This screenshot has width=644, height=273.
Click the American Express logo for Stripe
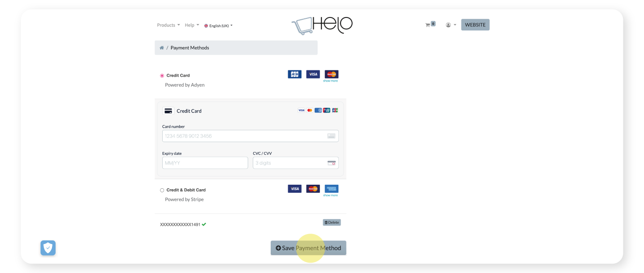[x=332, y=189]
